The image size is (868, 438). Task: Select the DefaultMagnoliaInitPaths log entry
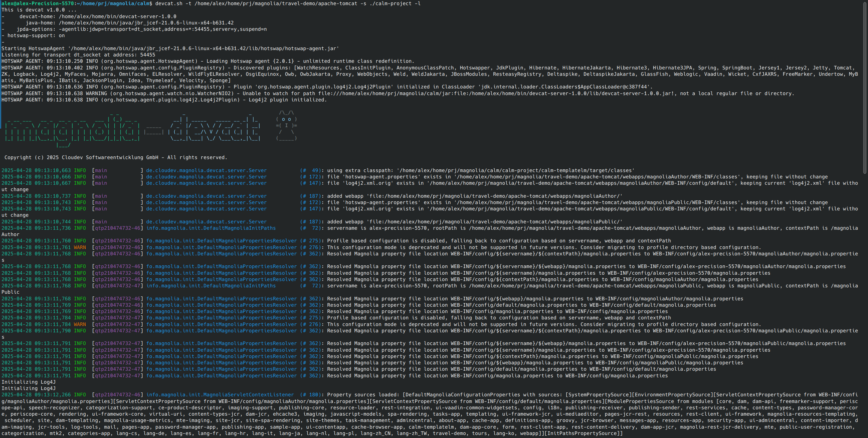pos(211,228)
